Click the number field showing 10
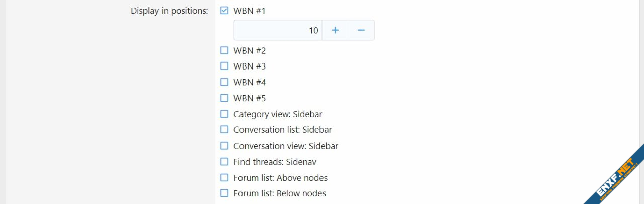Viewport: 644px width, 204px height. 278,30
